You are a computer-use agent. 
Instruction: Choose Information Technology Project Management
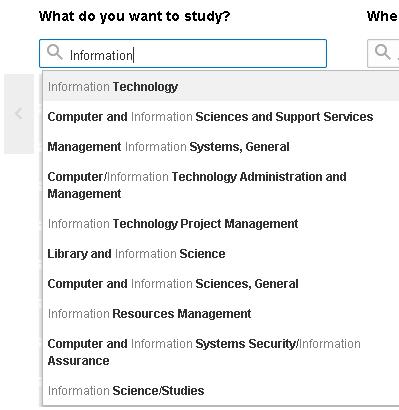point(221,224)
